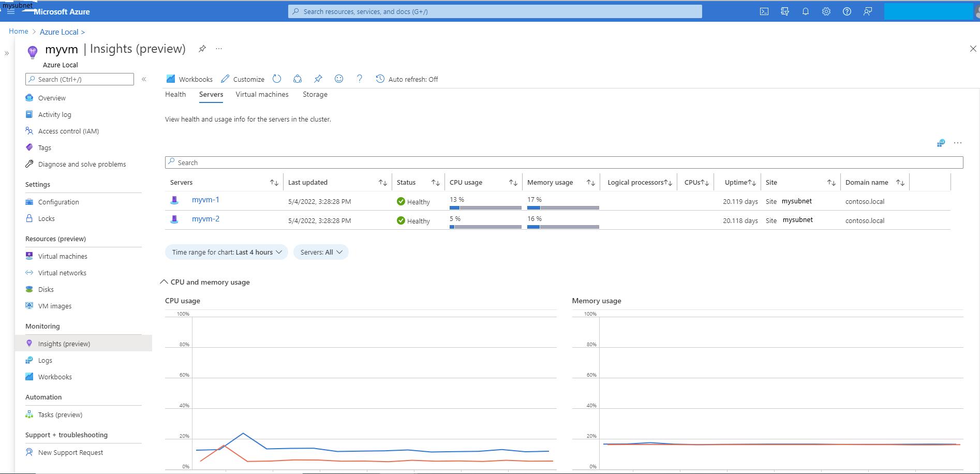Open the notifications bell

(x=806, y=11)
